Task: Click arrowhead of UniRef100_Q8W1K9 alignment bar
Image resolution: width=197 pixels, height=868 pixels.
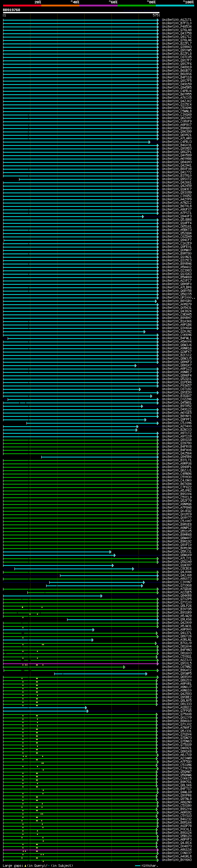Action: coord(115,555)
